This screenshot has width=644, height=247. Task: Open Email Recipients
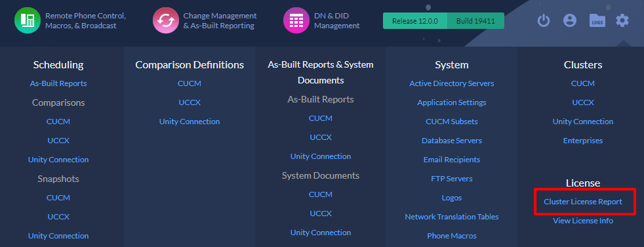(x=452, y=160)
